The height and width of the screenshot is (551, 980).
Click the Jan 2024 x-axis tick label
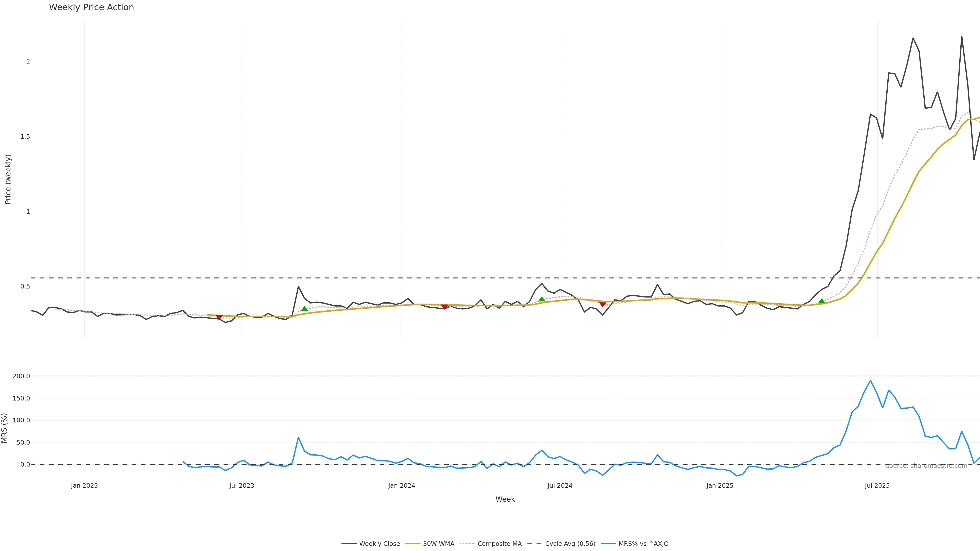(402, 486)
